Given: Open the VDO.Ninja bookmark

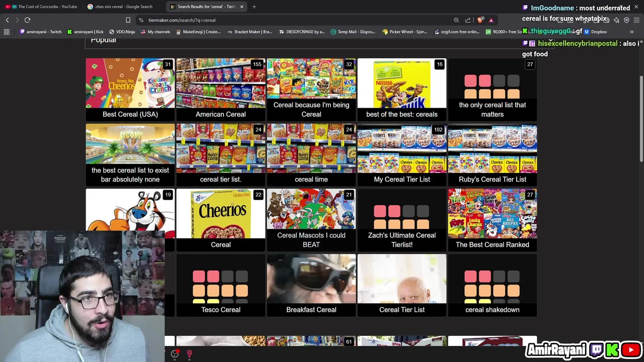Looking at the screenshot, I should point(121,32).
